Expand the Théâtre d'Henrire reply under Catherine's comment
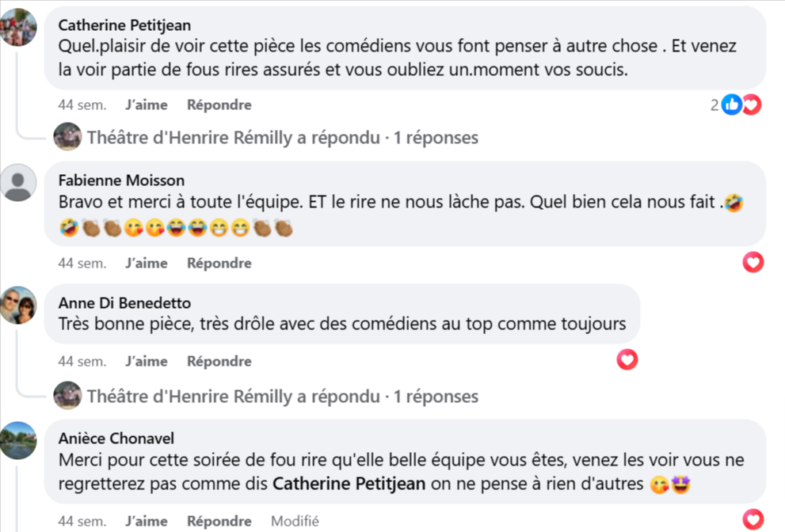The width and height of the screenshot is (785, 532). tap(282, 138)
